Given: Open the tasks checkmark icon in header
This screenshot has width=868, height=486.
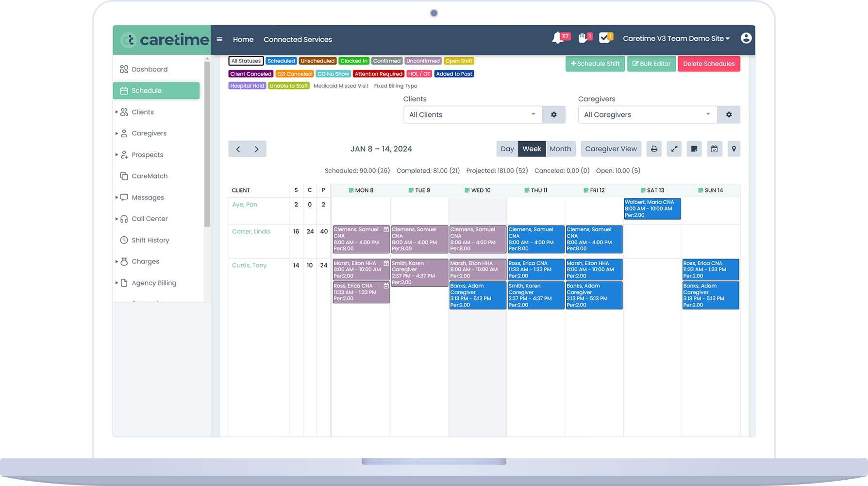Looking at the screenshot, I should 603,38.
